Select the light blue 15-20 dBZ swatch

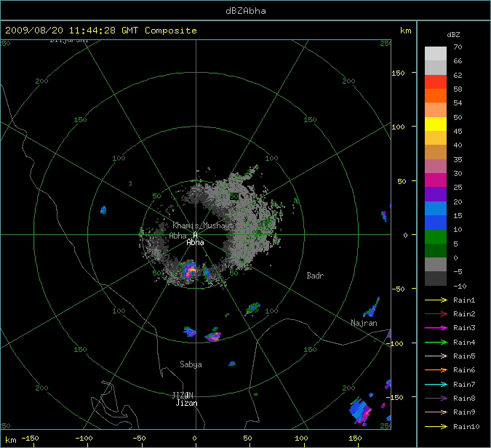tap(436, 209)
